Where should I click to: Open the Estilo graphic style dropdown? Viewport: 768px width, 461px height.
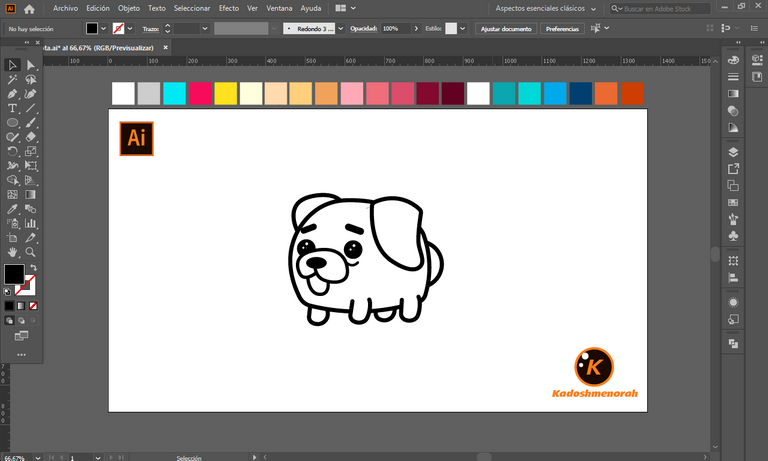[x=462, y=28]
